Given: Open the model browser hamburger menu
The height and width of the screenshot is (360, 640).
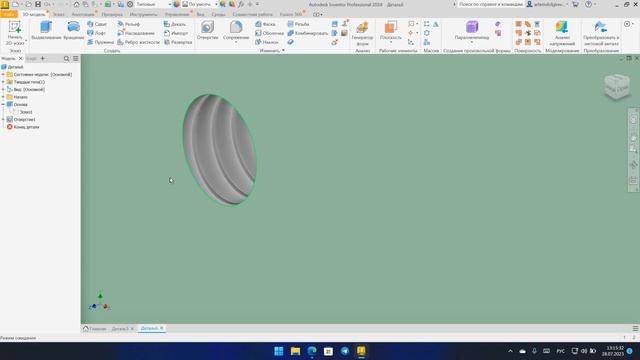Looking at the screenshot, I should click(76, 59).
